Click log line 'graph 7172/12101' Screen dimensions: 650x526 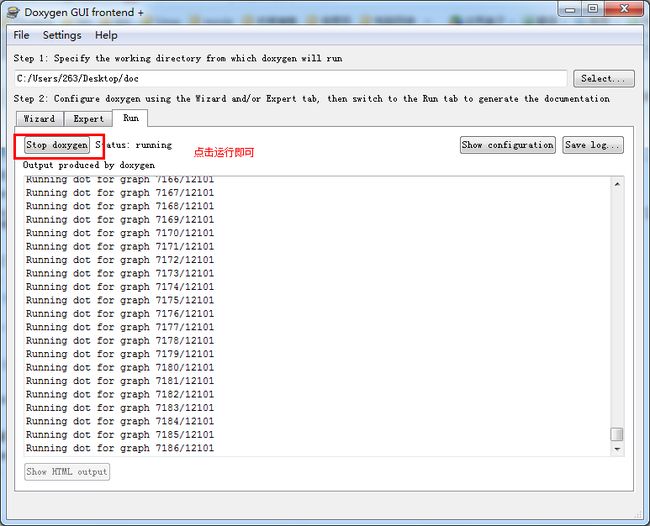[120, 260]
